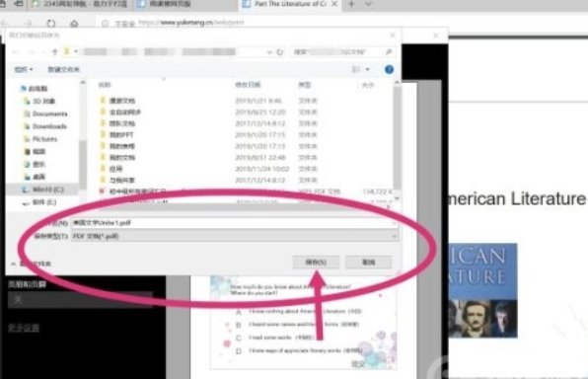Select option A in the print preview quiz
The width and height of the screenshot is (588, 379).
coord(238,312)
